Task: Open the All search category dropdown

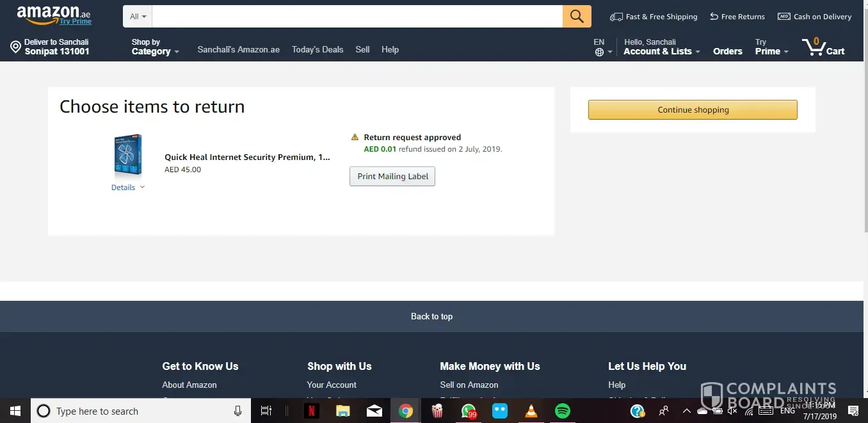Action: click(138, 17)
